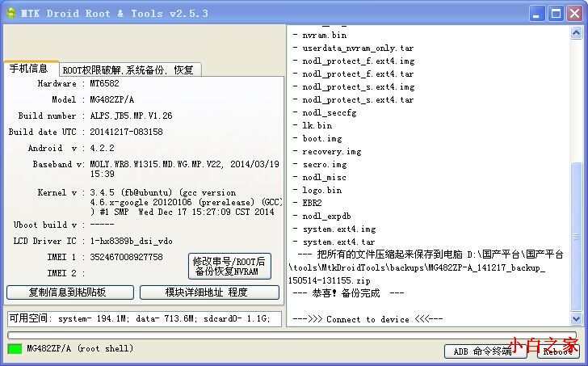Switch to the 手机信息 tab
This screenshot has height=366, width=588.
pyautogui.click(x=31, y=69)
